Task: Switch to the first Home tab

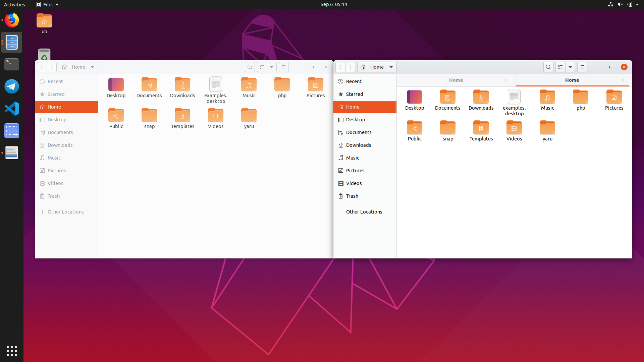Action: (456, 80)
